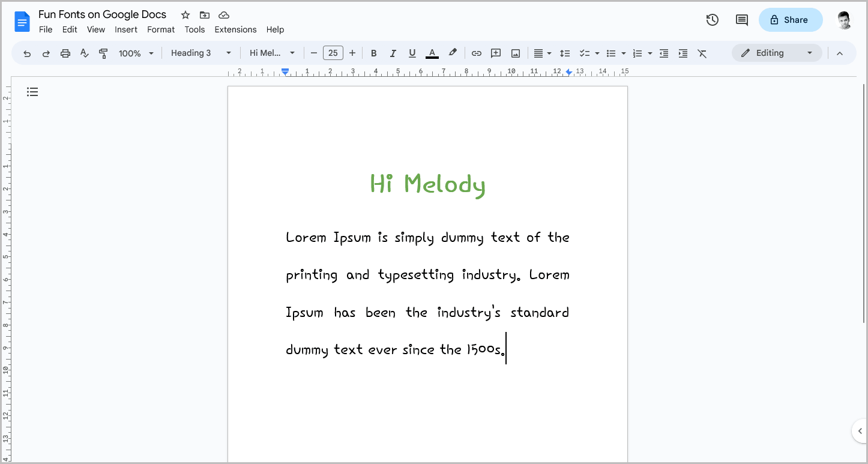Increase the font size
The width and height of the screenshot is (868, 464).
(352, 53)
